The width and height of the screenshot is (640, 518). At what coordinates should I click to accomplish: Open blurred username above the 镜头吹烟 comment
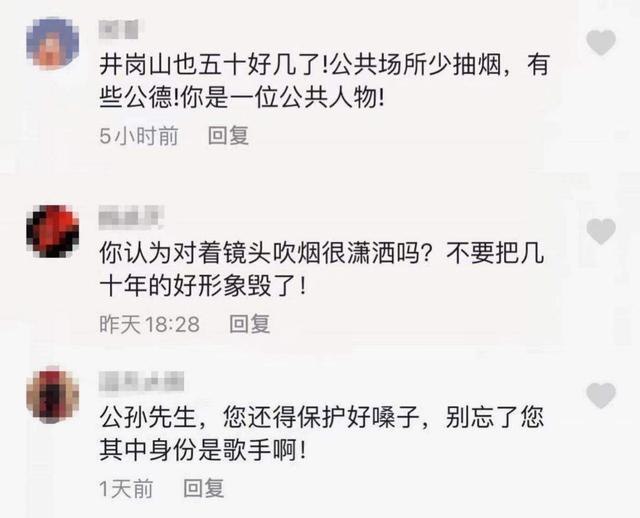(131, 217)
